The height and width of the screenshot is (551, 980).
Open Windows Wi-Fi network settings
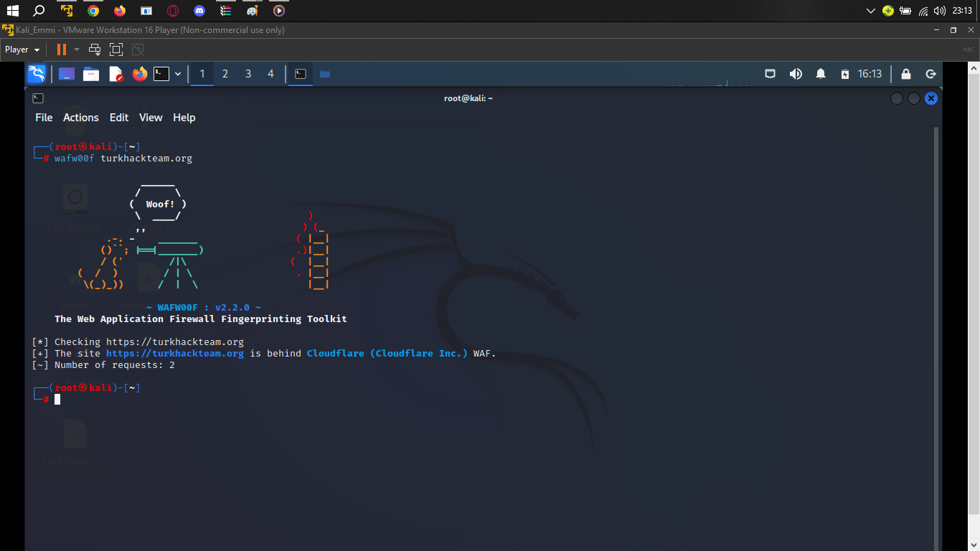coord(923,11)
